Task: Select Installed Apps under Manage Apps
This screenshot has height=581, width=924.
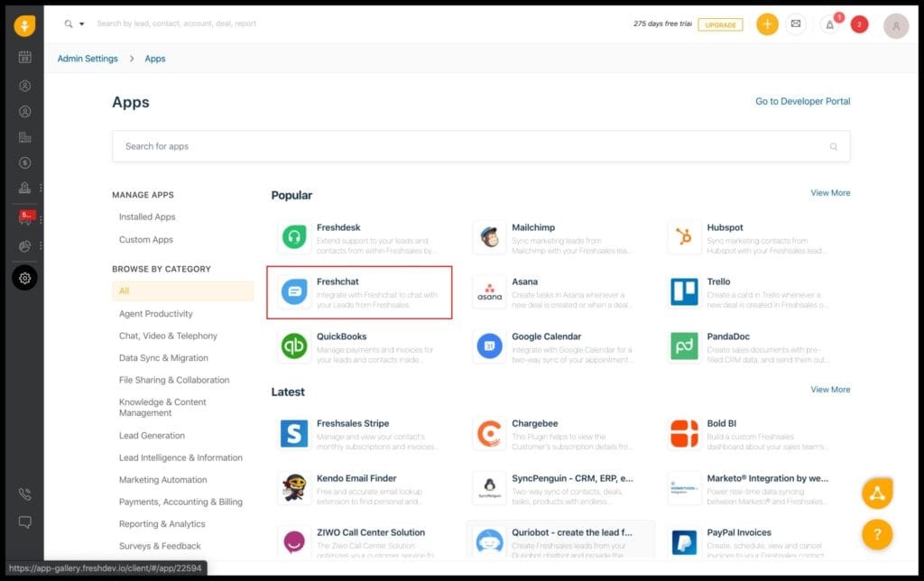Action: [146, 217]
